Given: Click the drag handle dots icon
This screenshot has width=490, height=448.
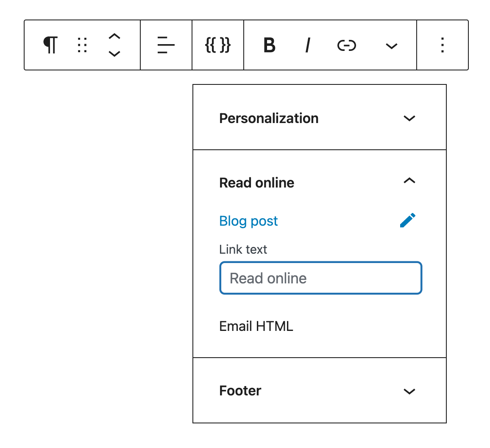Looking at the screenshot, I should tap(82, 45).
